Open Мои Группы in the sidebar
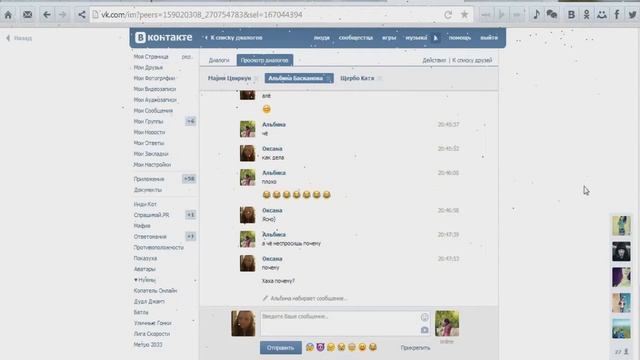 point(148,121)
